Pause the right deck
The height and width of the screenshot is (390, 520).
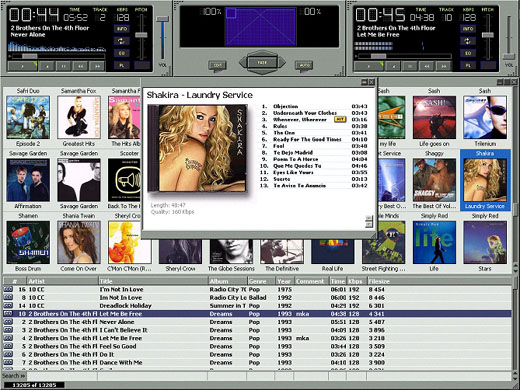(410, 66)
